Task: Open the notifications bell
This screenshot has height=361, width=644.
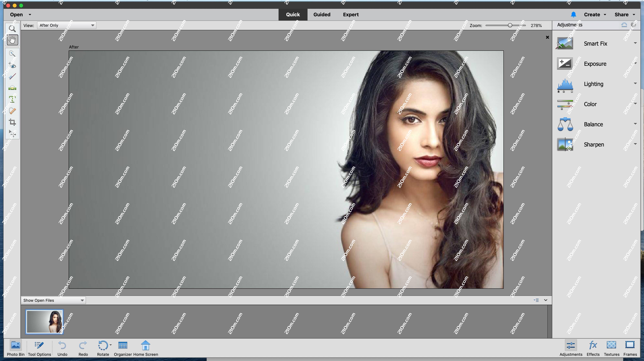Action: click(x=573, y=14)
